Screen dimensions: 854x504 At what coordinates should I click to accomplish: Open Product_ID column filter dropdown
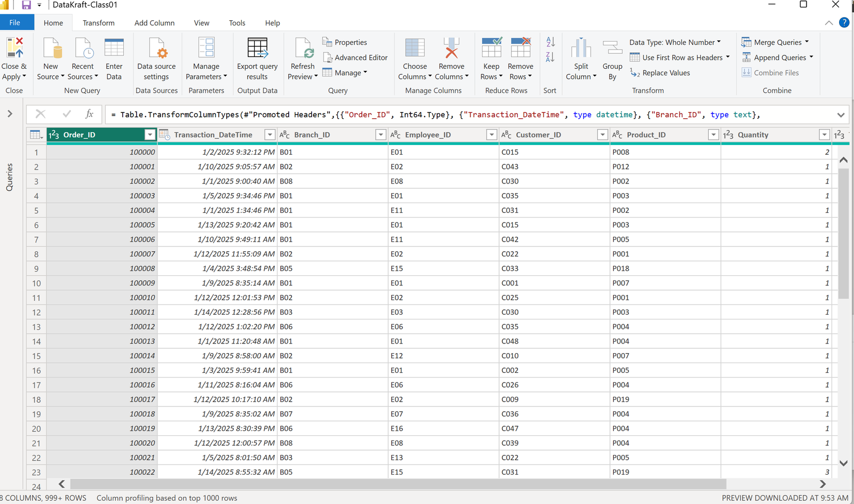tap(713, 135)
